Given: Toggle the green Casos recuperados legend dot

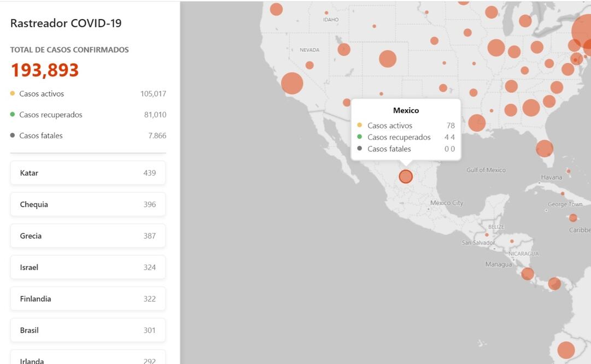Looking at the screenshot, I should click(12, 114).
